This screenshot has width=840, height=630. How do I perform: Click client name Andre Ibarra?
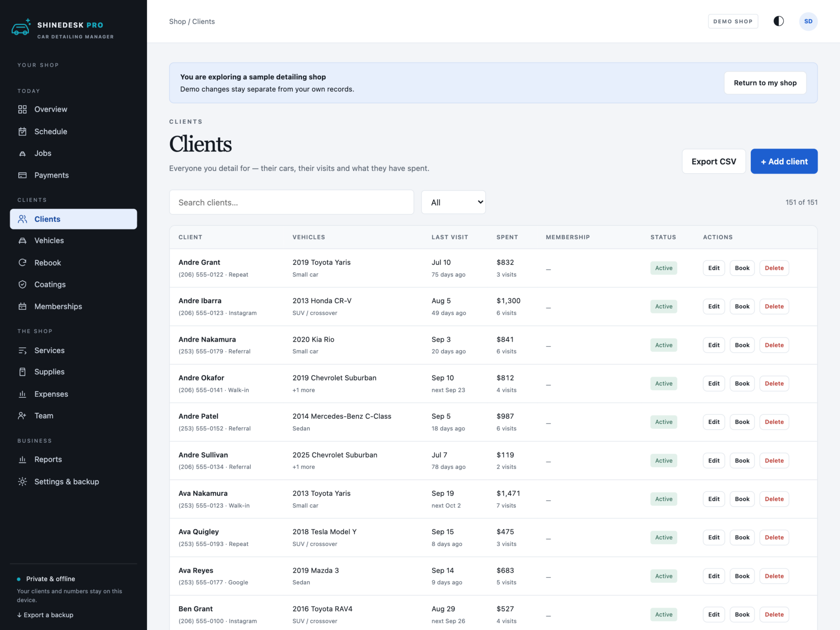coord(200,301)
